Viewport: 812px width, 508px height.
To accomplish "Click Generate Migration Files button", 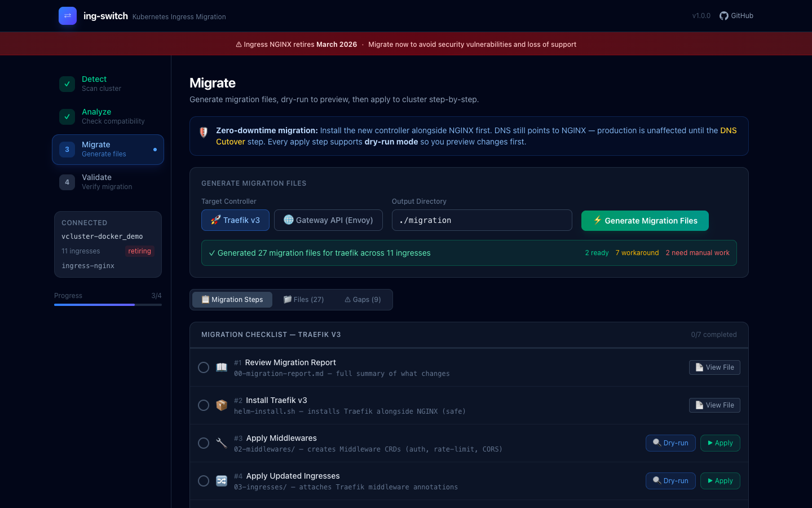I will pyautogui.click(x=645, y=221).
